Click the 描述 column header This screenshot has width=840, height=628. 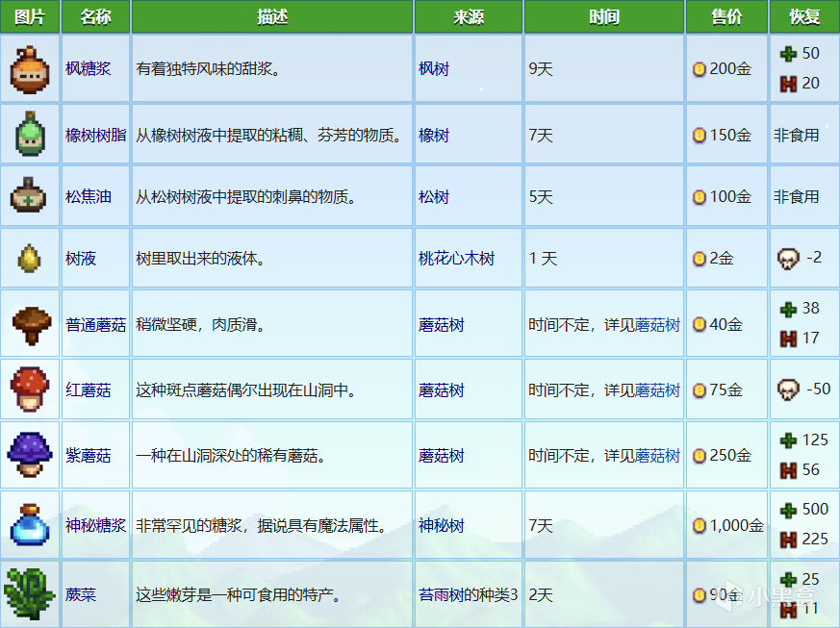click(272, 16)
